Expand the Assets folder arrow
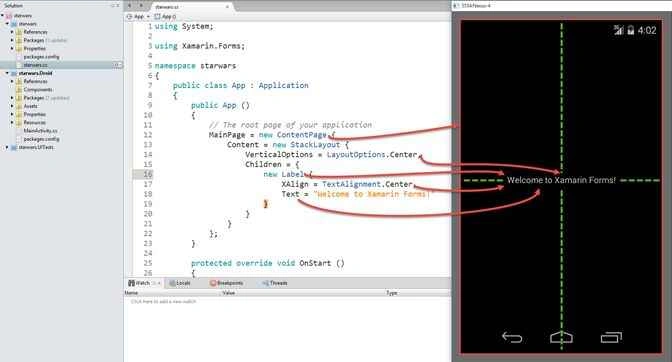The width and height of the screenshot is (672, 362). click(12, 106)
